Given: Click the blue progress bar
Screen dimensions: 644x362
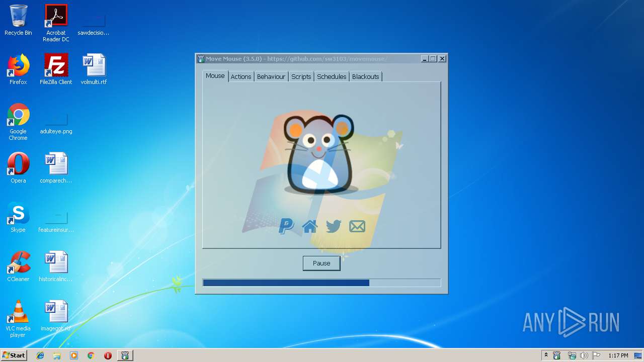Looking at the screenshot, I should (x=321, y=283).
